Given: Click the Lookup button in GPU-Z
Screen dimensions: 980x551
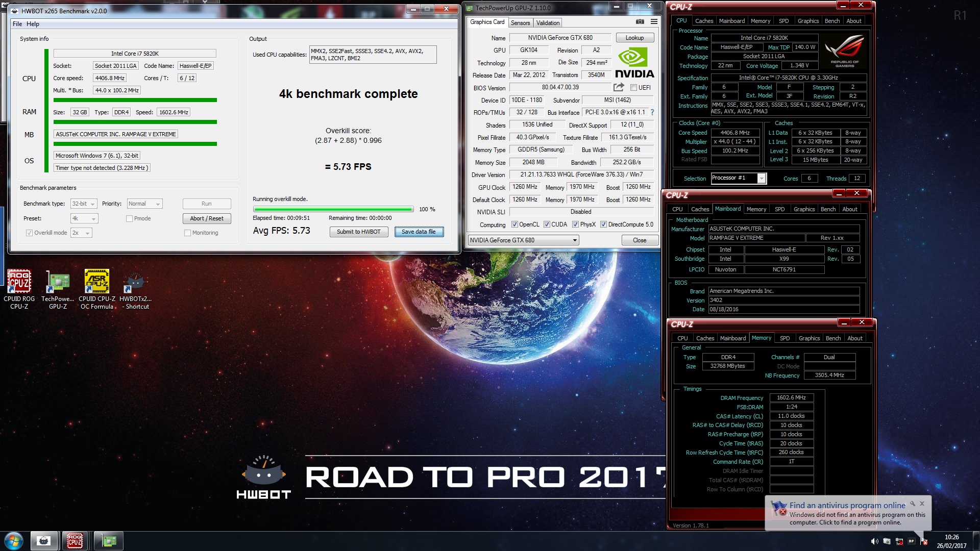Looking at the screenshot, I should click(634, 38).
